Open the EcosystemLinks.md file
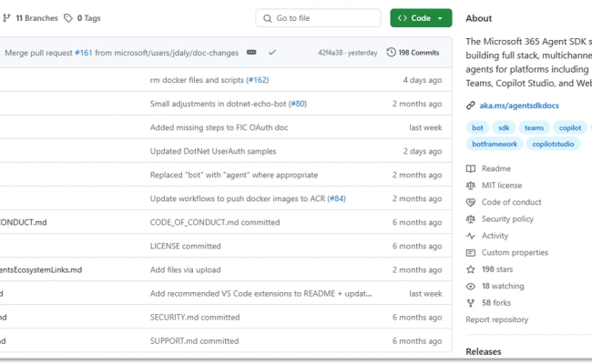This screenshot has width=592, height=364. click(x=41, y=270)
